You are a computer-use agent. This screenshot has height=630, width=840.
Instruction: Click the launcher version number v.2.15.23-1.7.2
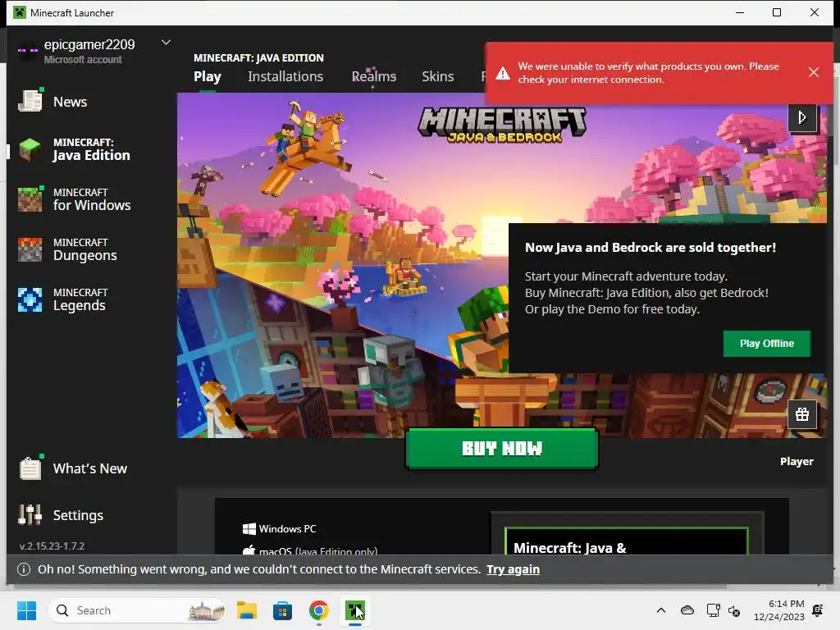pyautogui.click(x=52, y=546)
